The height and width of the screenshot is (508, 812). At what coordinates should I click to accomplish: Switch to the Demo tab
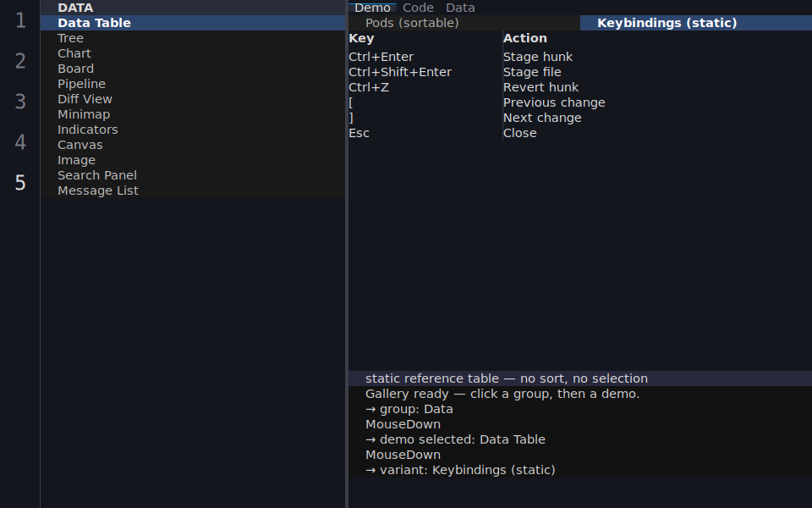tap(372, 8)
